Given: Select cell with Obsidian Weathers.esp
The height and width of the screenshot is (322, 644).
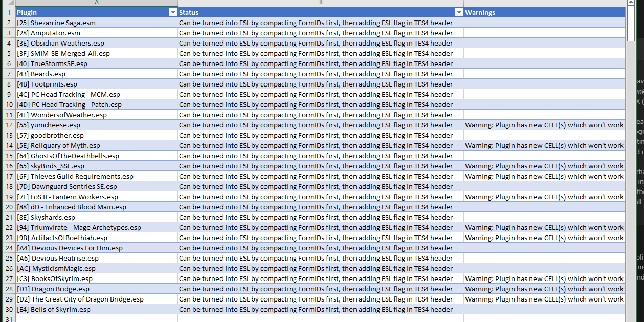Looking at the screenshot, I should click(x=97, y=43).
